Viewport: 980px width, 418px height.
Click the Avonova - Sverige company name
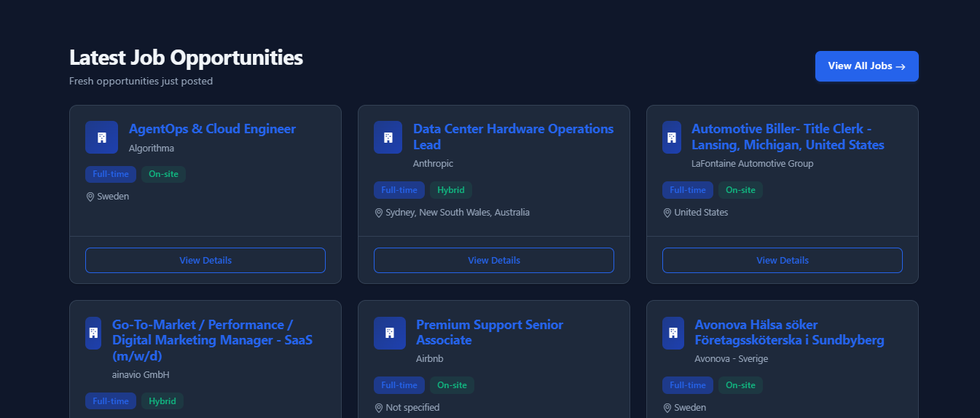coord(731,359)
